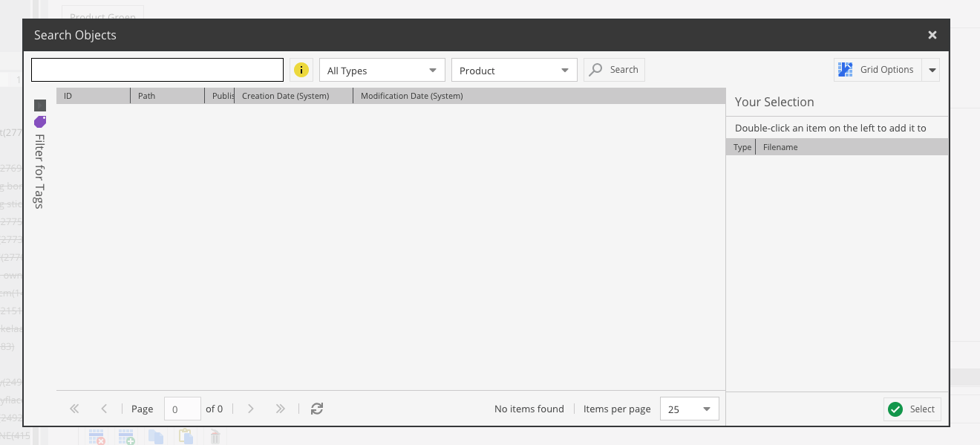The height and width of the screenshot is (445, 980).
Task: Open the All Types dropdown
Action: point(382,71)
